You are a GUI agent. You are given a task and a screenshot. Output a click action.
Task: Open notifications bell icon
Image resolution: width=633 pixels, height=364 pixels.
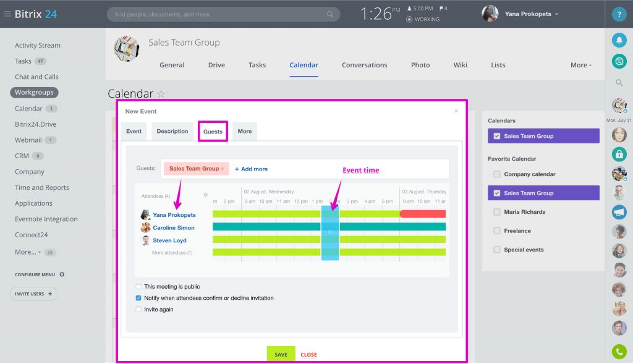[x=619, y=40]
